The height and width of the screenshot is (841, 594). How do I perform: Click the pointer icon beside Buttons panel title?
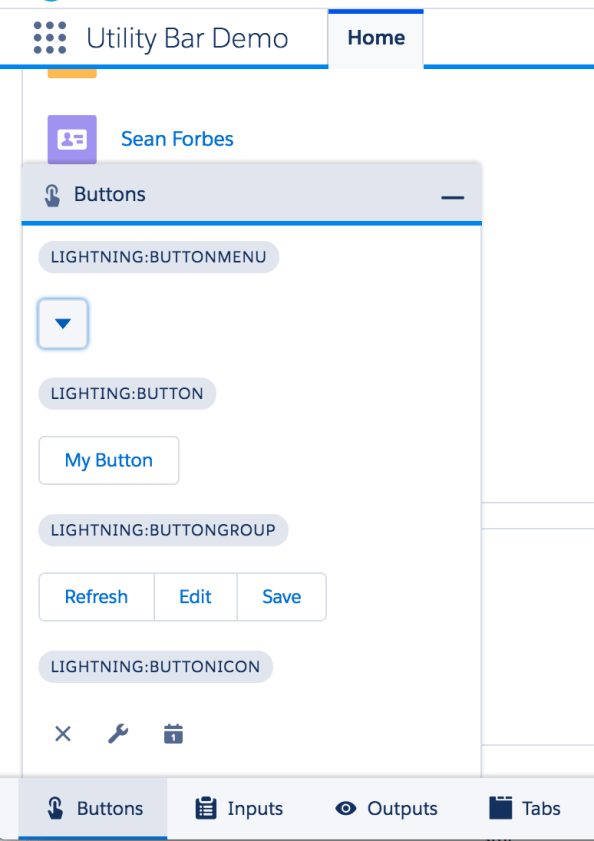point(53,195)
